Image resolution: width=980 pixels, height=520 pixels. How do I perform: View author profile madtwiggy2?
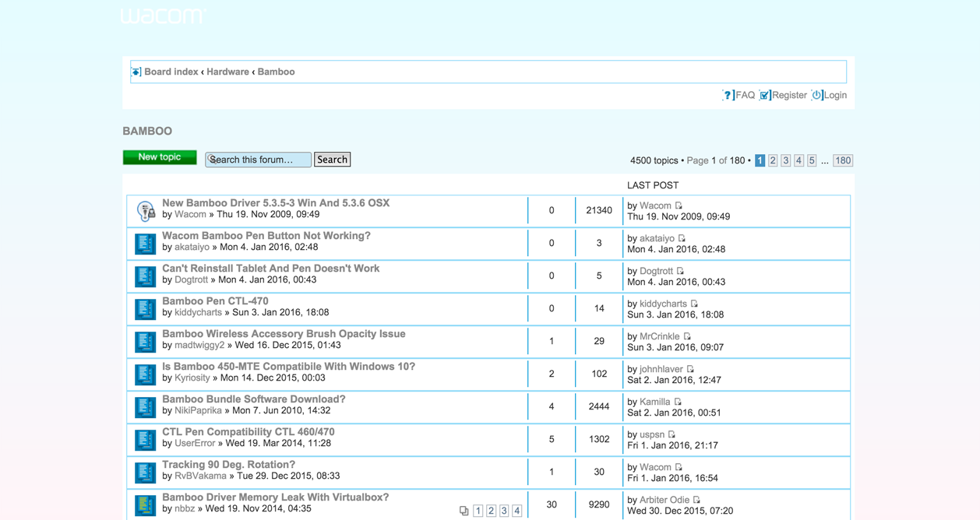[x=199, y=345]
